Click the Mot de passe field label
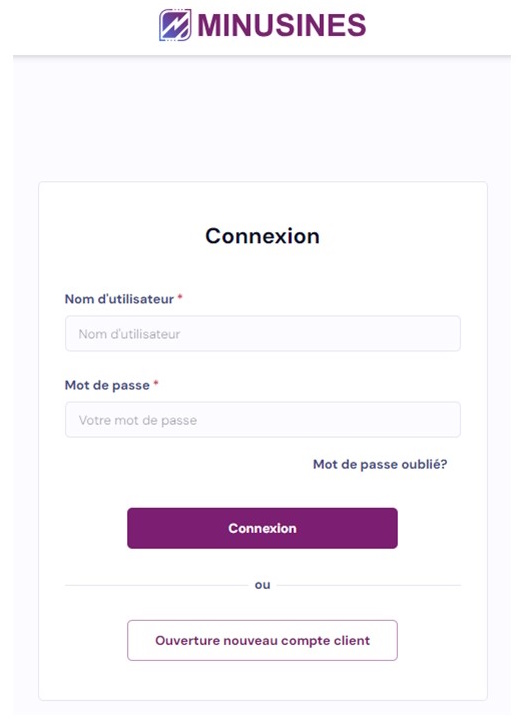Screen dimensions: 525x719 coord(107,385)
